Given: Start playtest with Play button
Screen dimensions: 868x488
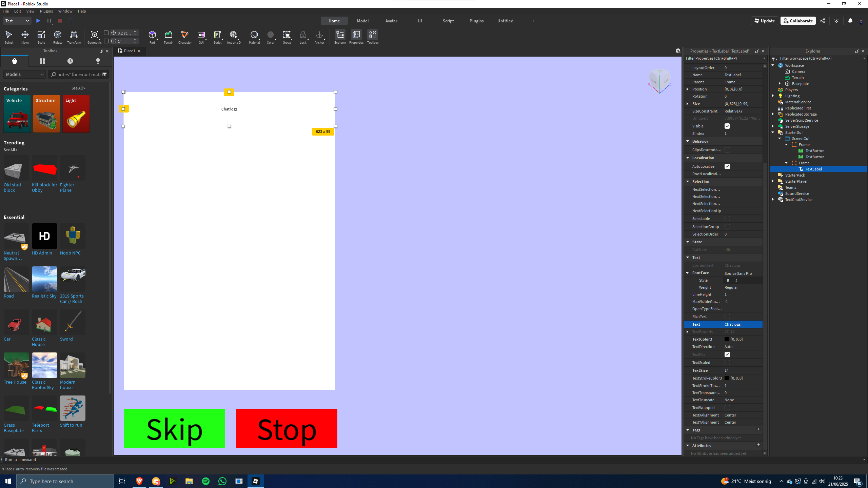Looking at the screenshot, I should pos(38,21).
